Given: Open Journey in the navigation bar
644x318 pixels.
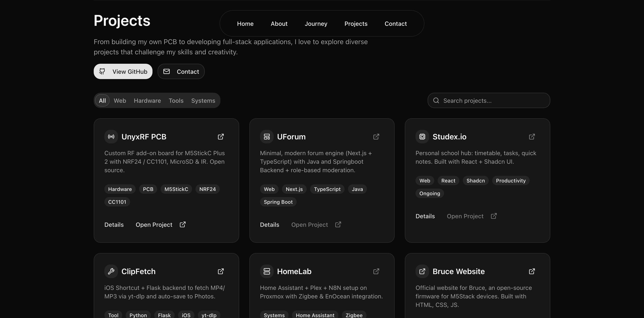Looking at the screenshot, I should click(x=316, y=24).
